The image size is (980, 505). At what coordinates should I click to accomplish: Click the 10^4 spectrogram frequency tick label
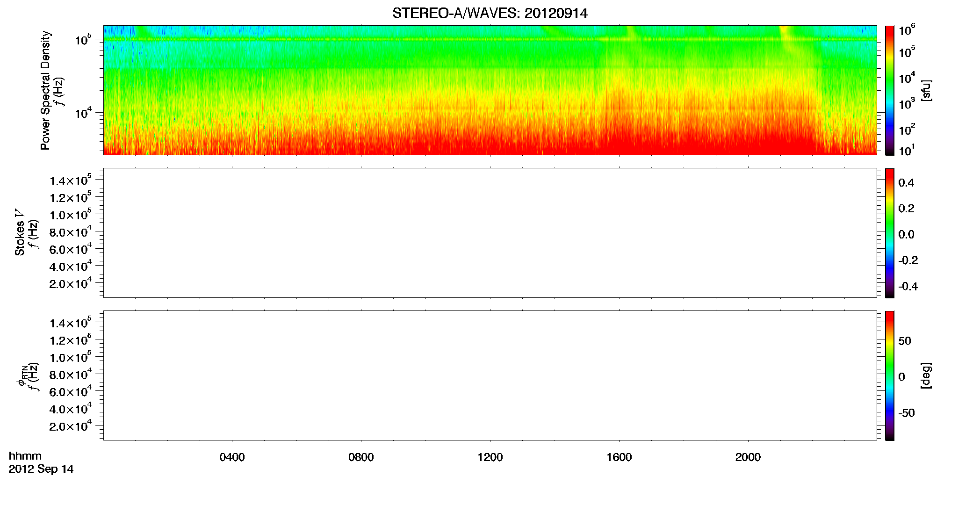click(x=83, y=112)
